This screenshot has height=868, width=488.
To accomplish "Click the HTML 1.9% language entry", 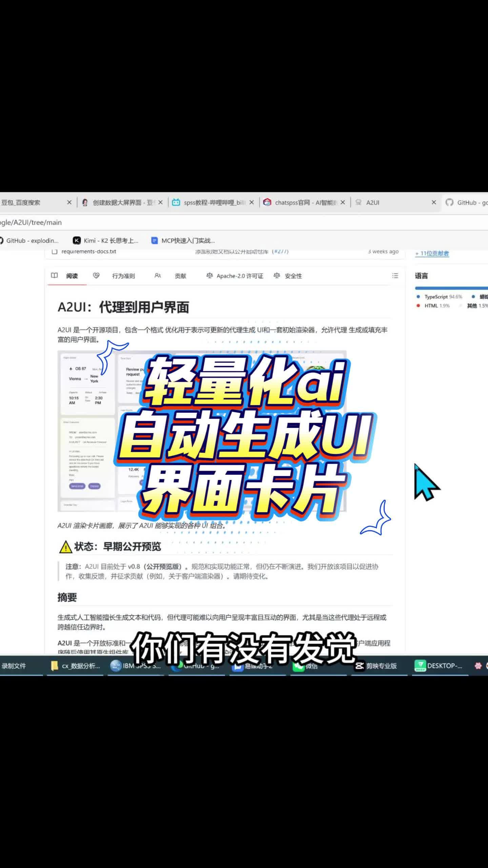I will (x=433, y=306).
